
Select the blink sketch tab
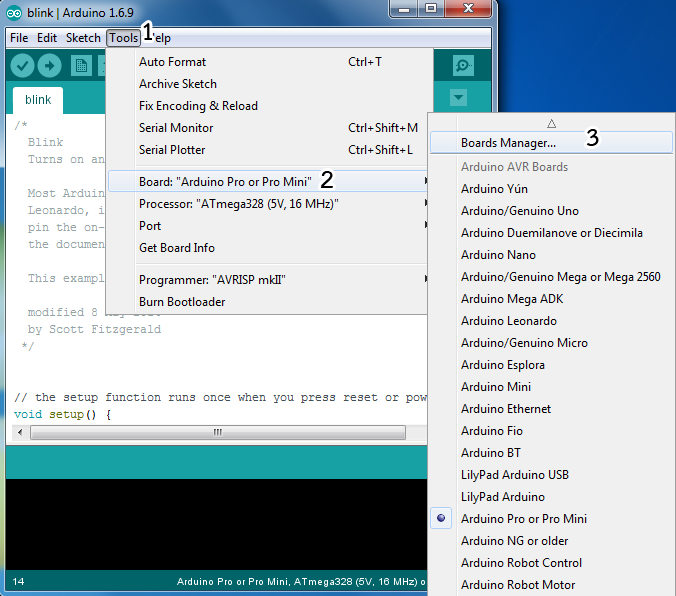pyautogui.click(x=38, y=100)
